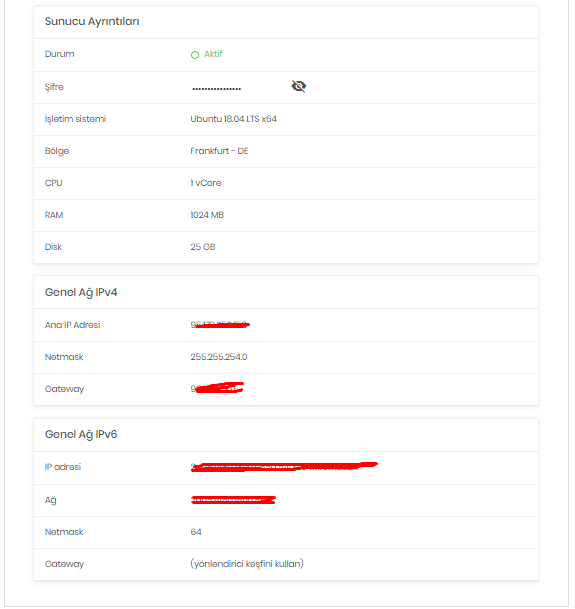The height and width of the screenshot is (609, 575).
Task: Select the redacted Ana IP Adresi value
Action: coord(220,325)
